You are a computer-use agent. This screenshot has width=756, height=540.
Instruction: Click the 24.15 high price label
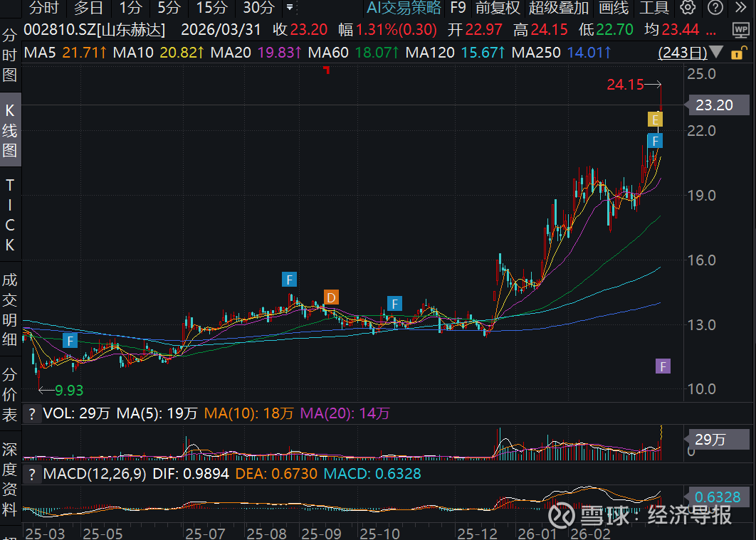625,85
